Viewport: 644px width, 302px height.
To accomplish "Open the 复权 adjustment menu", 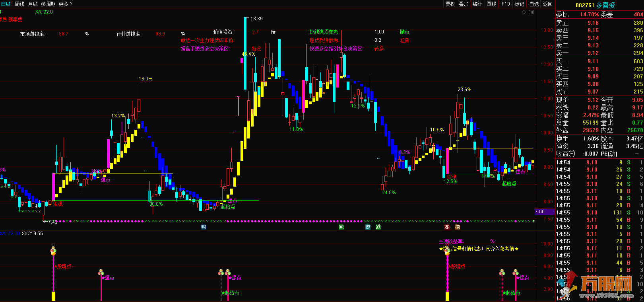I will click(x=450, y=4).
